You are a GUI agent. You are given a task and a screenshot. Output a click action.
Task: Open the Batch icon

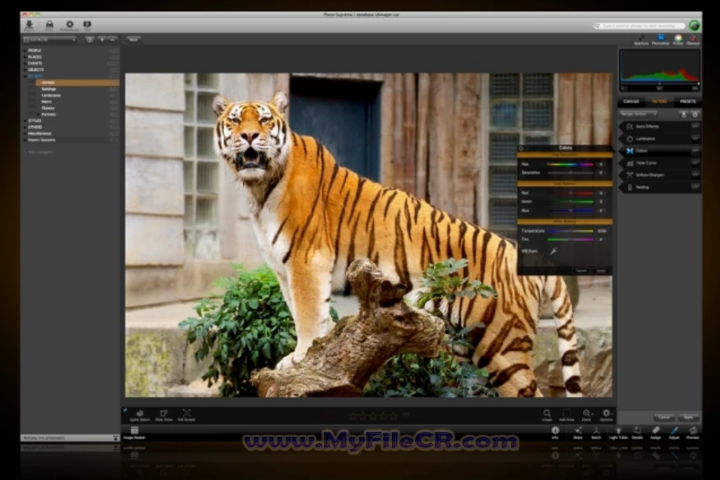tap(596, 430)
